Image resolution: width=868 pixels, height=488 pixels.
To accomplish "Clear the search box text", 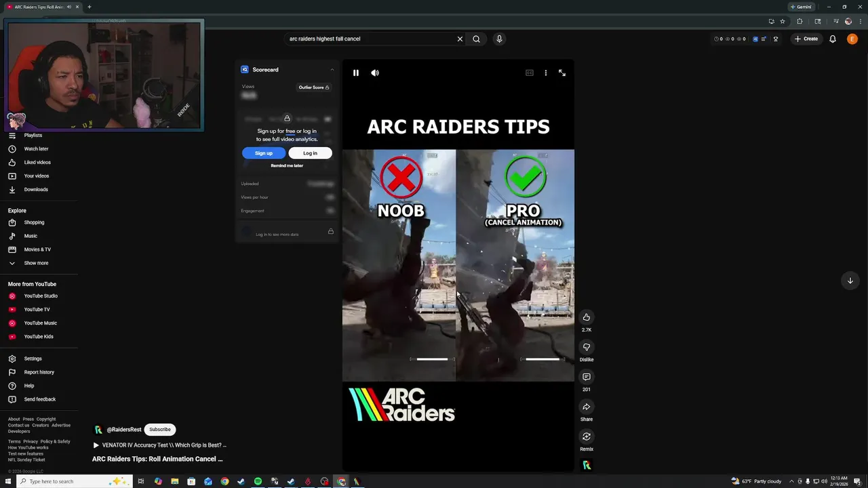I will [460, 39].
